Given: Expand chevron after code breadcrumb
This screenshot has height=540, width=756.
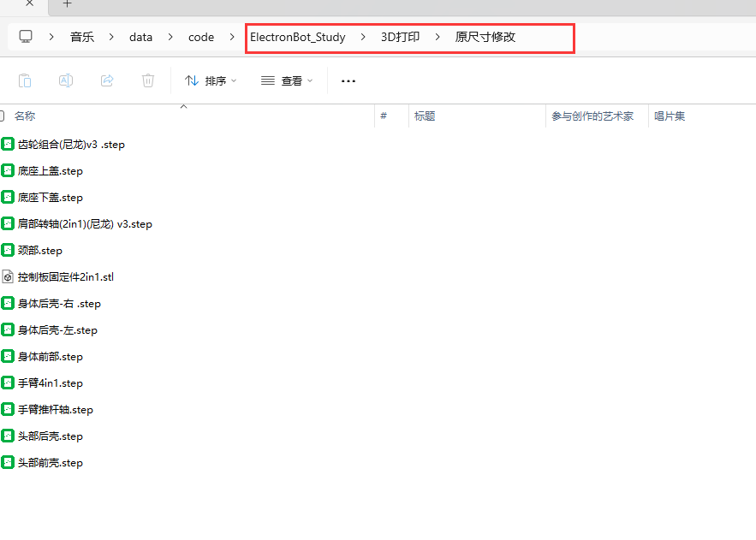Looking at the screenshot, I should click(232, 37).
